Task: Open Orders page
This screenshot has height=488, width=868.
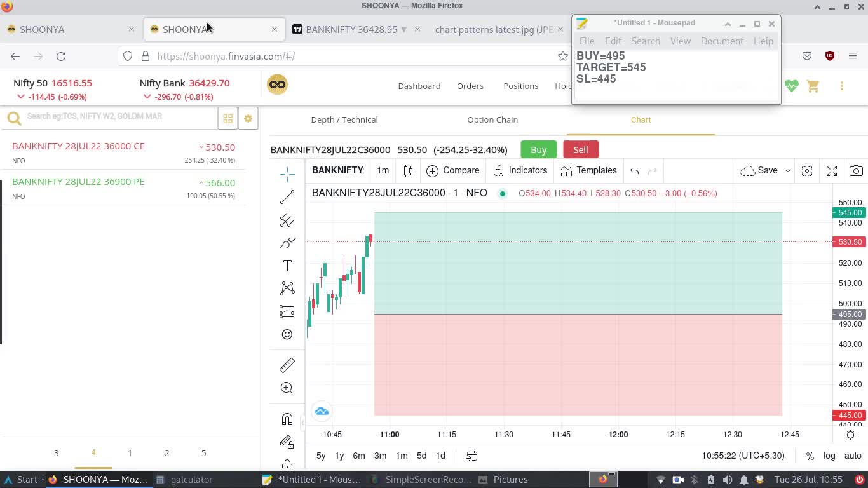Action: (470, 86)
